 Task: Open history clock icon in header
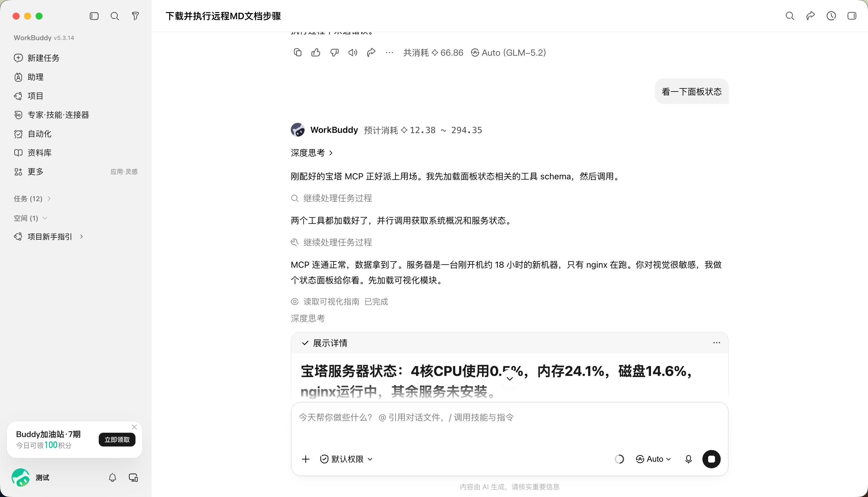click(831, 16)
